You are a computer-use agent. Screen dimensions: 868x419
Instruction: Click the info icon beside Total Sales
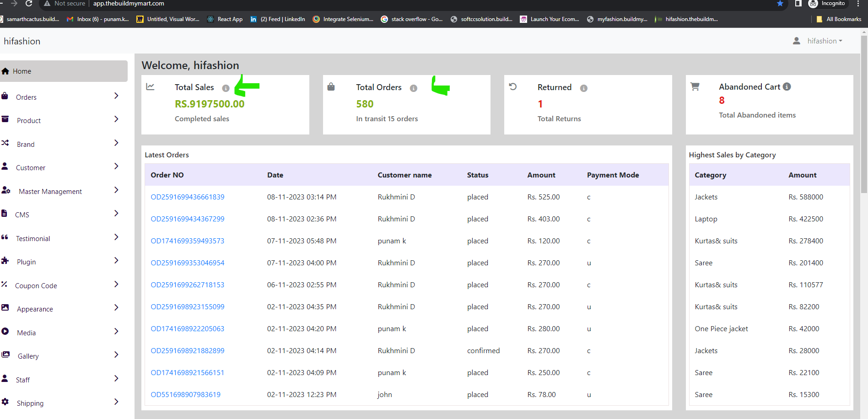coord(226,88)
